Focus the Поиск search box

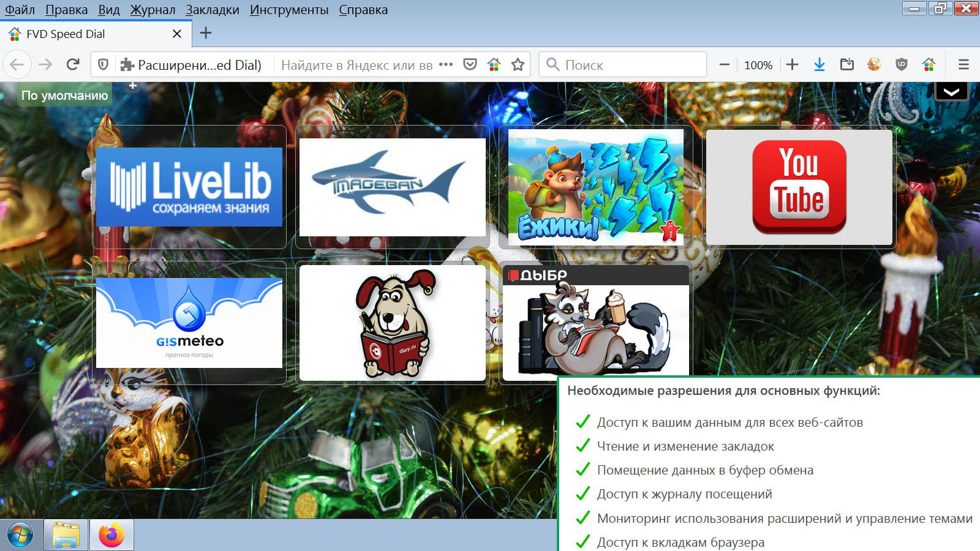tap(623, 64)
